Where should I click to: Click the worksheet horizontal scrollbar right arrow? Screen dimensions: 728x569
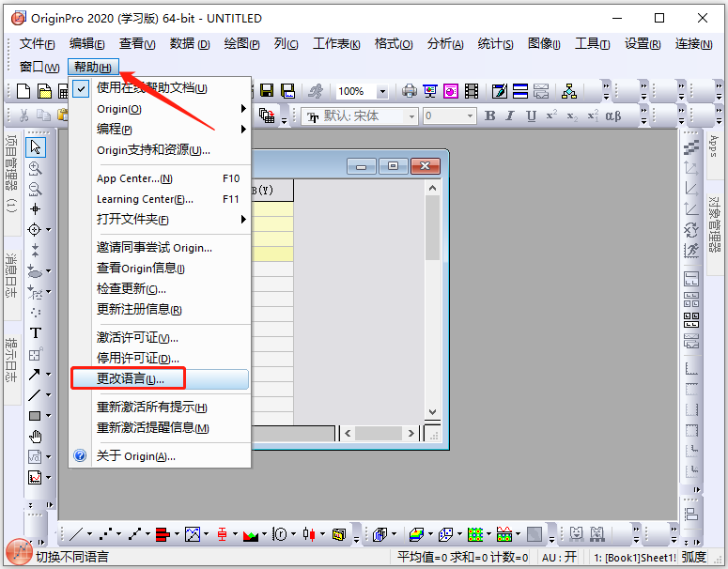click(x=410, y=434)
